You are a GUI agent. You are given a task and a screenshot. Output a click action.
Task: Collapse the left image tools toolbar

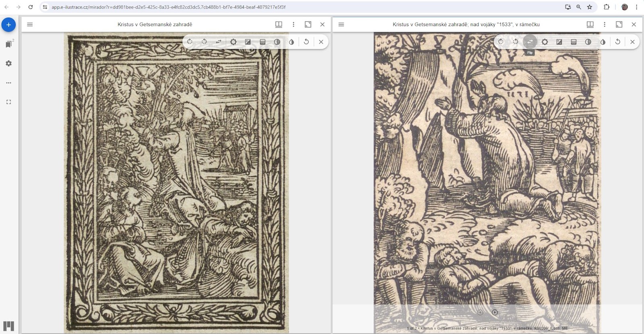(321, 42)
